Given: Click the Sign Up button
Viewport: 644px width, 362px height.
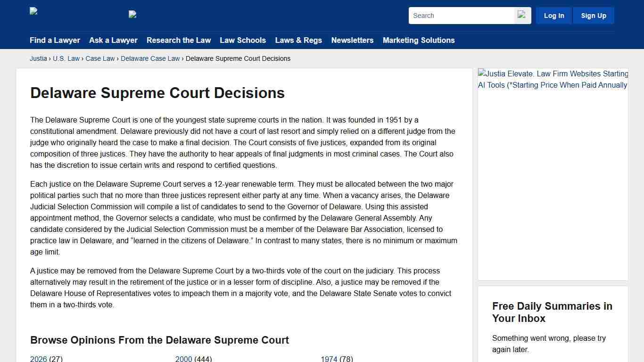Looking at the screenshot, I should pyautogui.click(x=593, y=15).
